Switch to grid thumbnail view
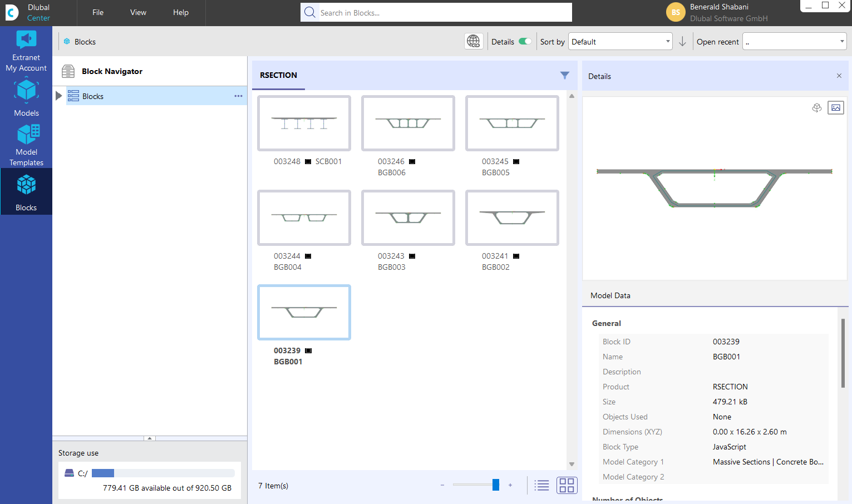852x504 pixels. tap(567, 486)
